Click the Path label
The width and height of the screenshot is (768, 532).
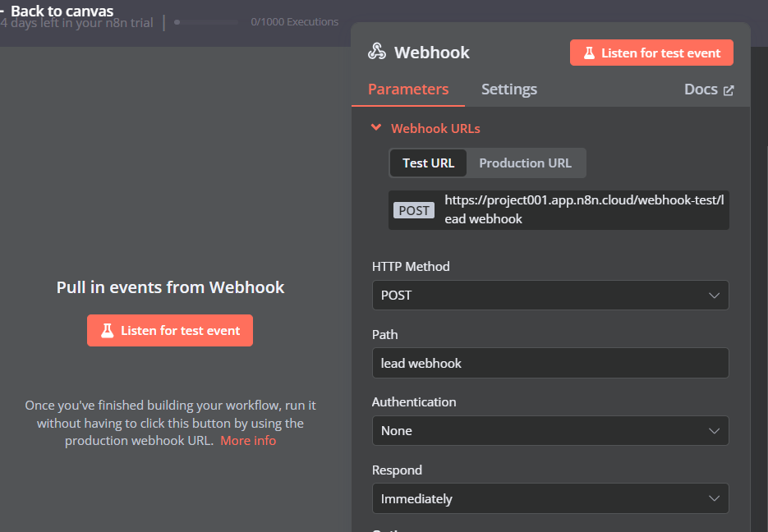click(384, 335)
